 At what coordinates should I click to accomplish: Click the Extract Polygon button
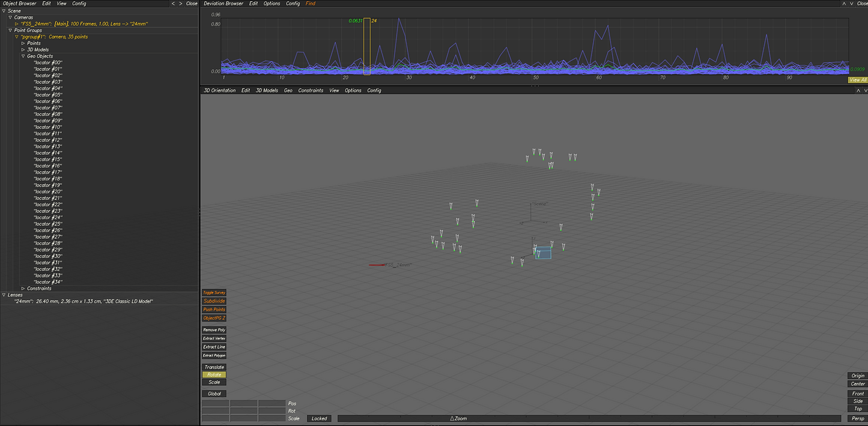pos(214,355)
